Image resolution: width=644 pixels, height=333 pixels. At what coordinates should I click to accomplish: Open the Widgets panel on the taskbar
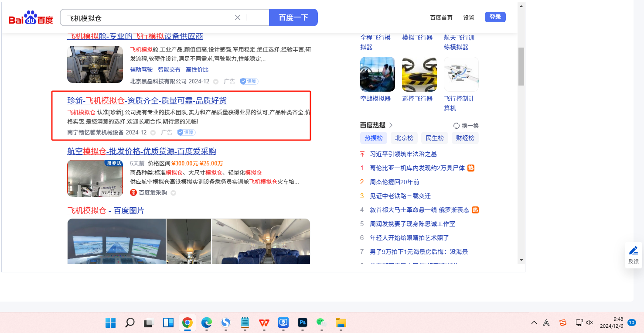point(168,323)
